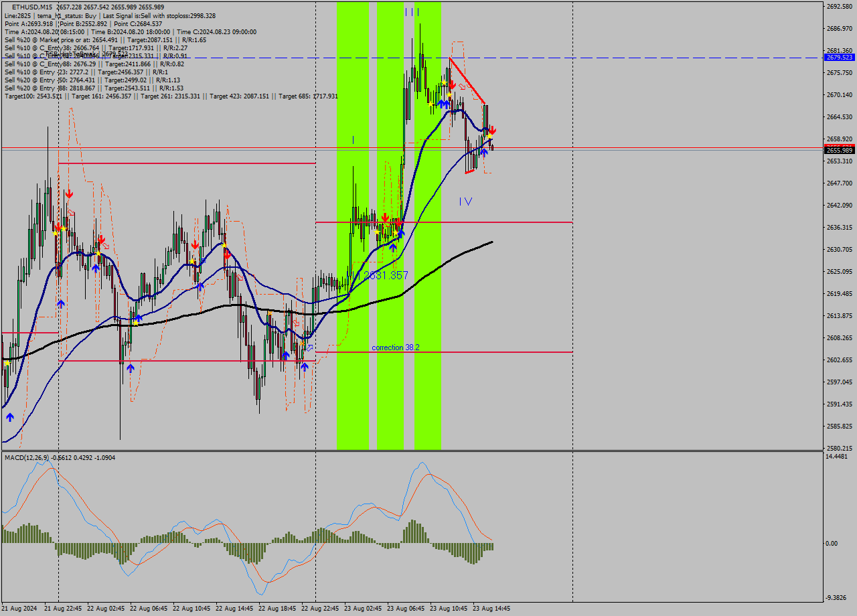857x616 pixels.
Task: Click the hollow blue arrow near the 22 Aug 18:45 lows
Action: 309,346
